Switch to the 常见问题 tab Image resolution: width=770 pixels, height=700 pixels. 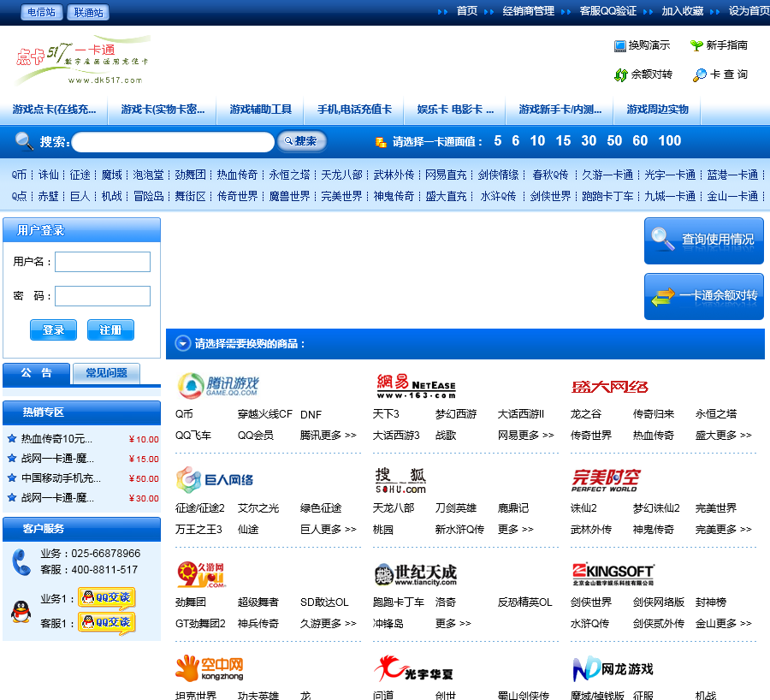click(x=106, y=373)
